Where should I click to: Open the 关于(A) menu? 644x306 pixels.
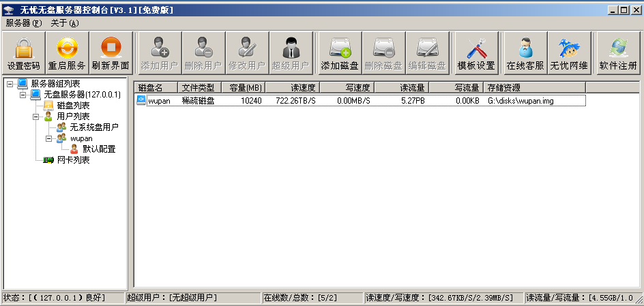(65, 23)
